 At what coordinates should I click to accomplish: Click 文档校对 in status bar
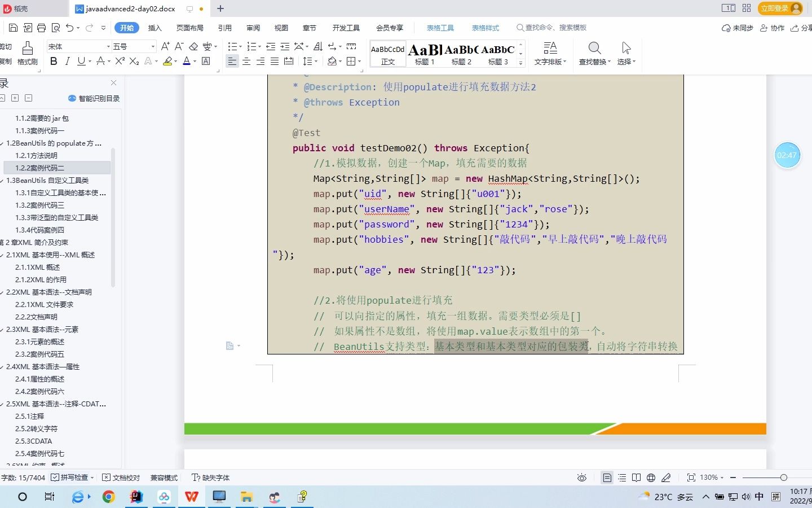click(x=121, y=478)
